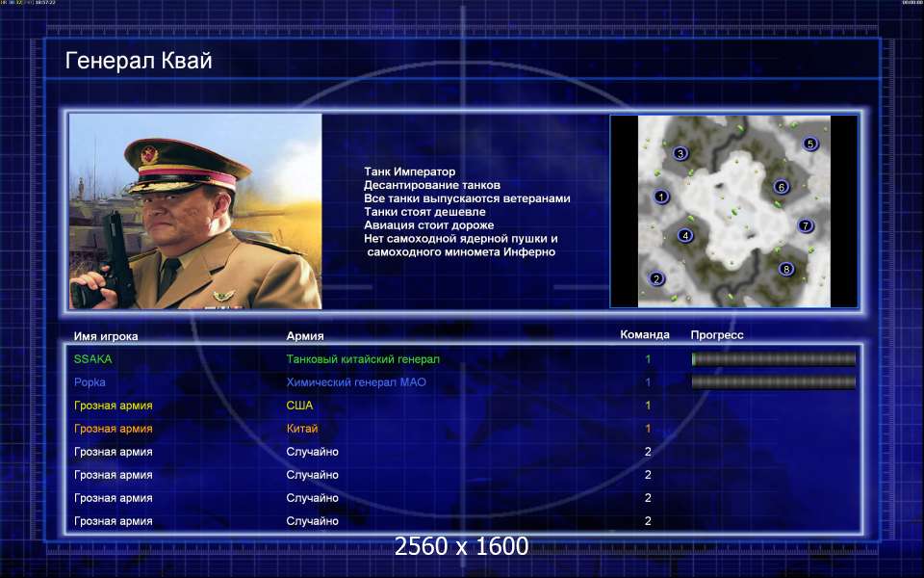
Task: Select start position 2 on the minimap
Action: (x=656, y=279)
